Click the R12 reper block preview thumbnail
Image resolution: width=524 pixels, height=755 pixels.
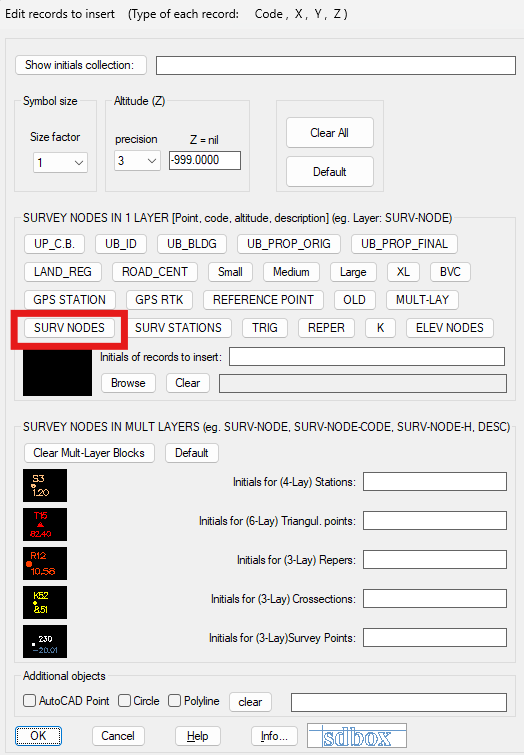45,563
